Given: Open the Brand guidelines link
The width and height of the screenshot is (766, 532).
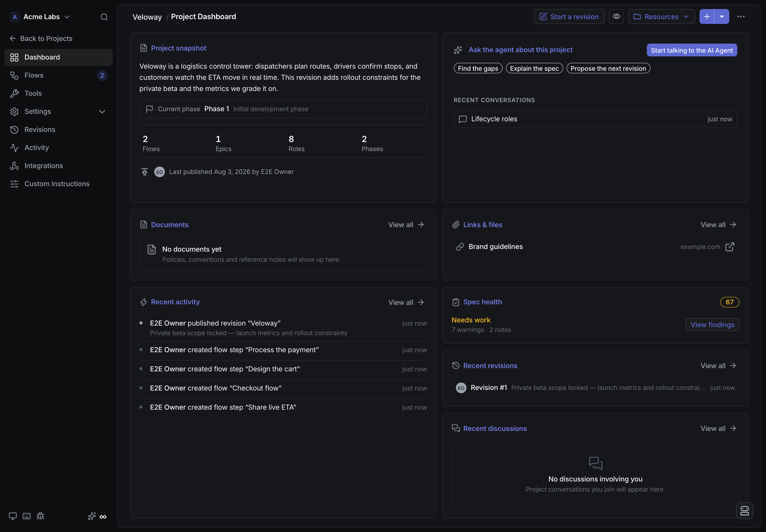Looking at the screenshot, I should (x=595, y=247).
